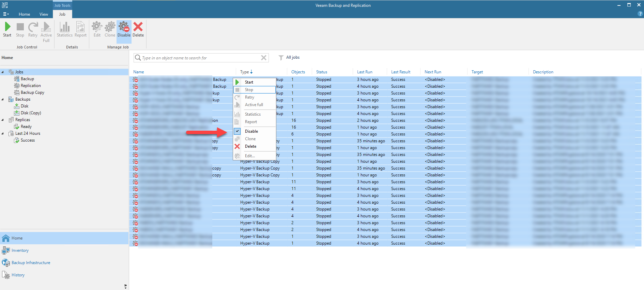Switch to the Home ribbon tab
This screenshot has width=644, height=290.
[24, 14]
